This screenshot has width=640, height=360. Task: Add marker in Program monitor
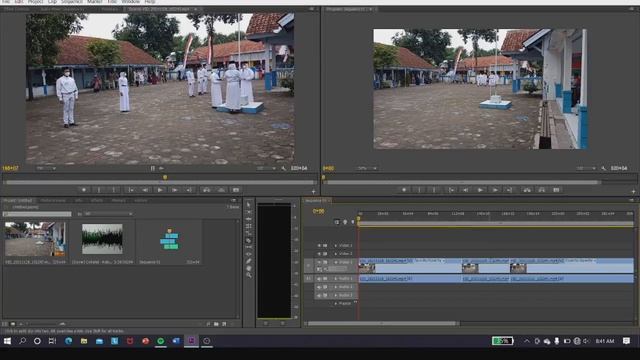(404, 190)
